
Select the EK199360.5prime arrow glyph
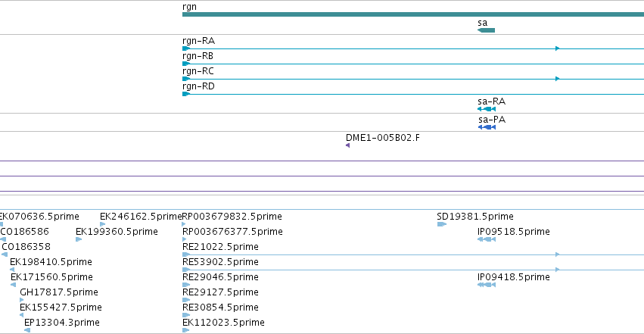[x=79, y=239]
